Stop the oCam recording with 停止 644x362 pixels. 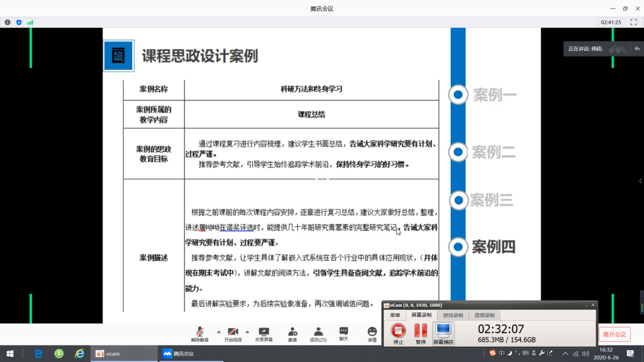398,332
